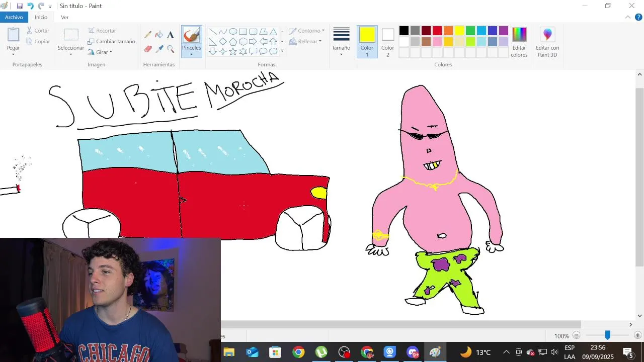
Task: Click the vertical scrollbar down arrow
Action: 639,316
